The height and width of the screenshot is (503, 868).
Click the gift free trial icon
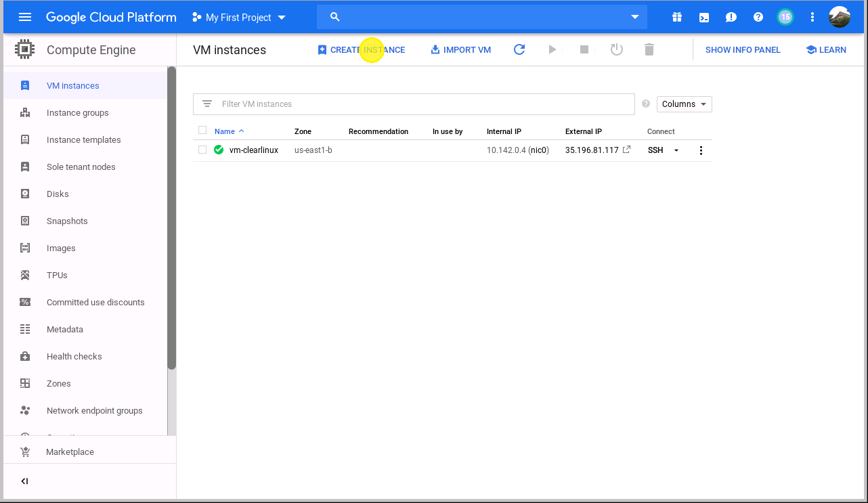tap(677, 18)
